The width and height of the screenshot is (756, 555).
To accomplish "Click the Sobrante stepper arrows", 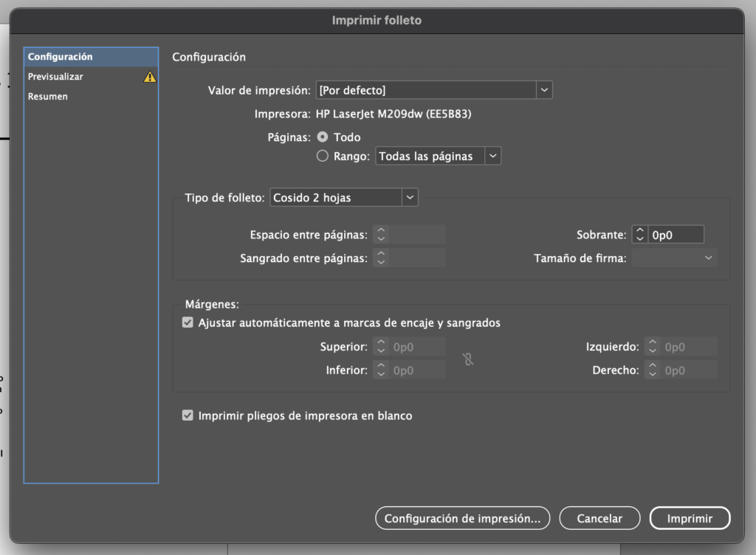I will (x=640, y=235).
